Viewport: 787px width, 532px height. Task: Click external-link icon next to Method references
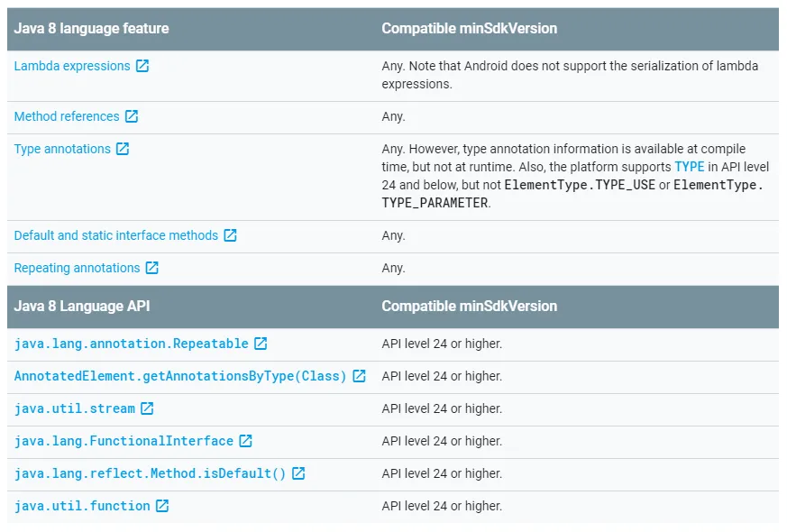point(132,116)
